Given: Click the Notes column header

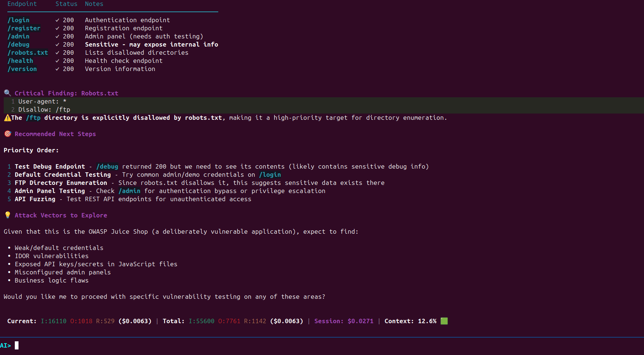Looking at the screenshot, I should click(x=94, y=4).
